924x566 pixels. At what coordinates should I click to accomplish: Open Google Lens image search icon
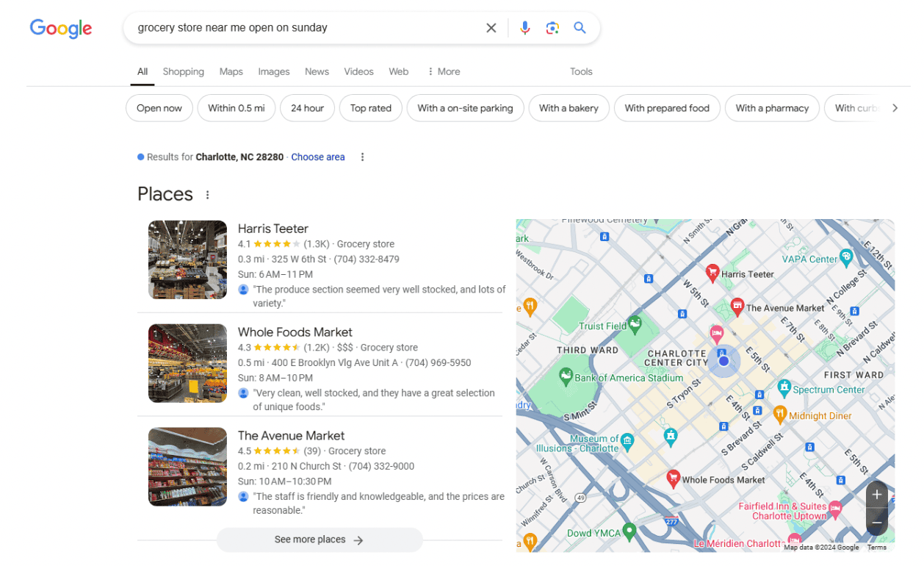coord(552,27)
